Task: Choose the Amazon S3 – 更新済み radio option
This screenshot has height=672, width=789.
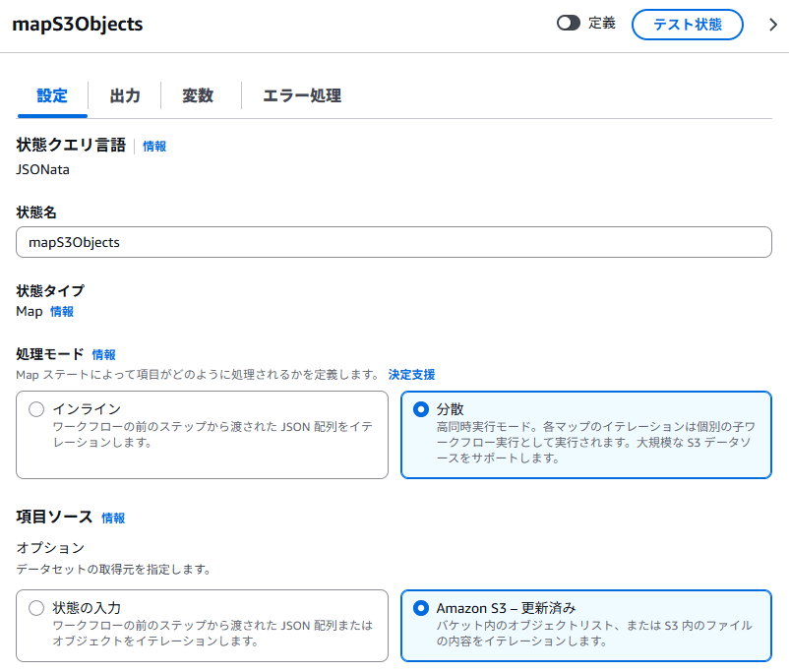Action: click(421, 608)
